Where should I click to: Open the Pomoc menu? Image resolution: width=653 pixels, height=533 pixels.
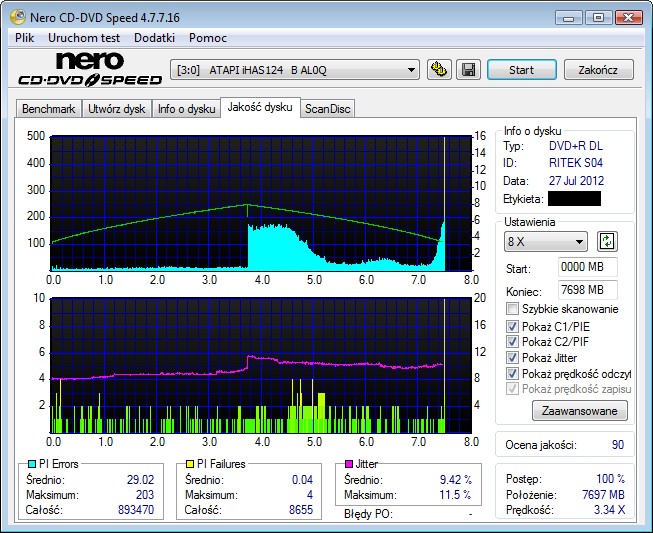(208, 38)
